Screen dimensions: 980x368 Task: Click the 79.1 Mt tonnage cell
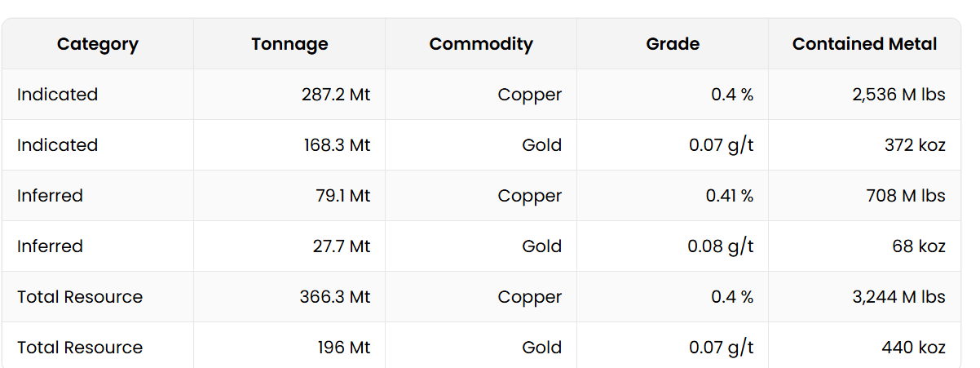[341, 196]
